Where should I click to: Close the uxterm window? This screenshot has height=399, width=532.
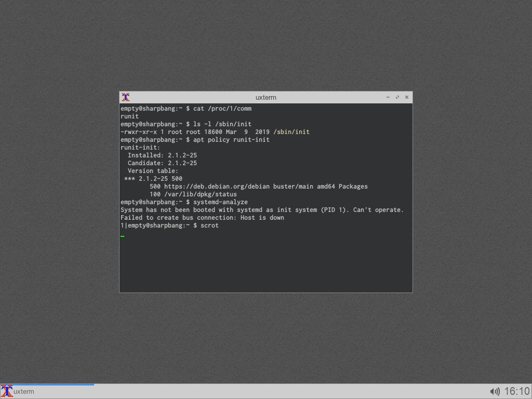coord(407,97)
